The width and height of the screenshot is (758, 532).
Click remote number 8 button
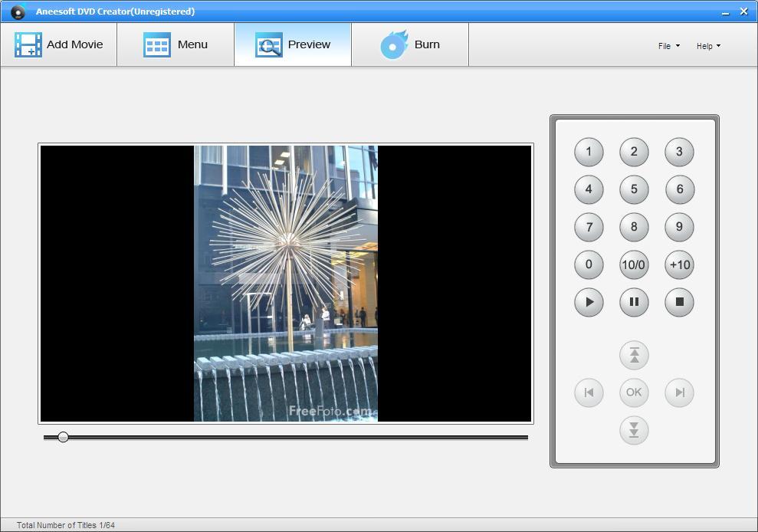point(634,227)
